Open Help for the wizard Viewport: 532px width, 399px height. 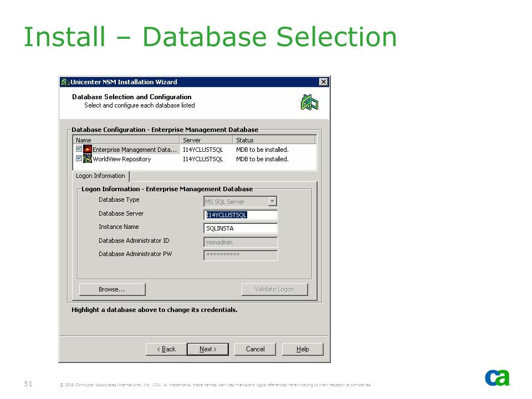click(x=303, y=349)
